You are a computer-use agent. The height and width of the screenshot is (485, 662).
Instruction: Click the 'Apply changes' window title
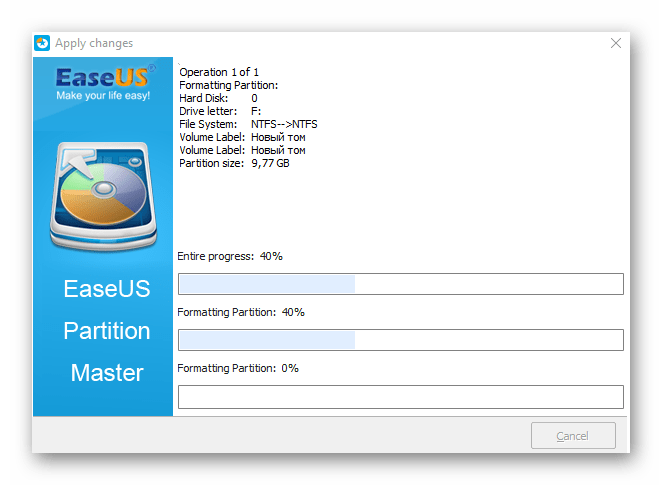pyautogui.click(x=94, y=43)
